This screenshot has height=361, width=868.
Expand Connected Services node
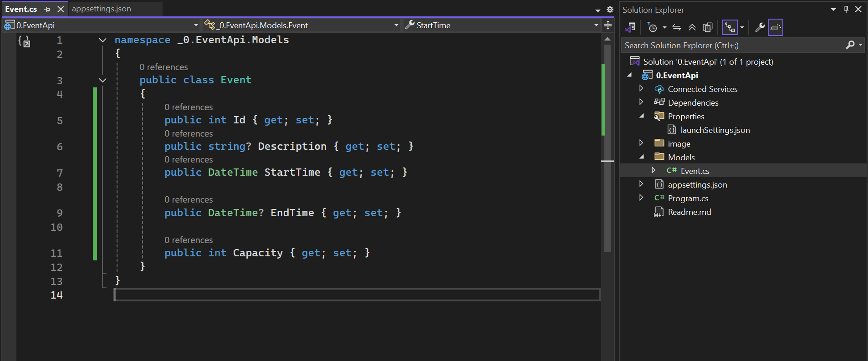[x=641, y=89]
